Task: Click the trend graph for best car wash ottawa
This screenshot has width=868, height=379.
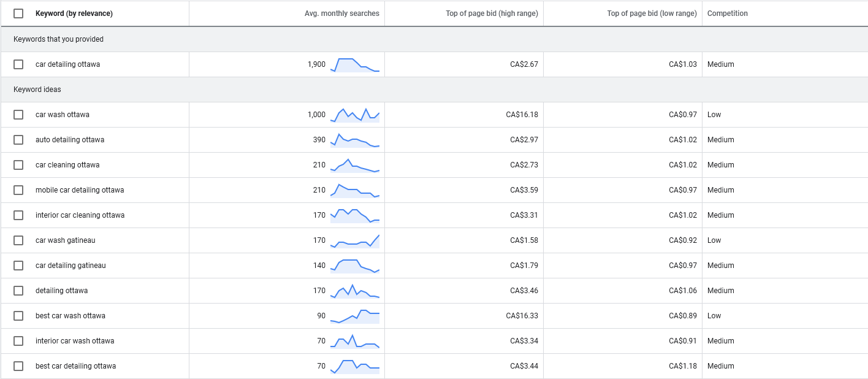Action: 355,316
